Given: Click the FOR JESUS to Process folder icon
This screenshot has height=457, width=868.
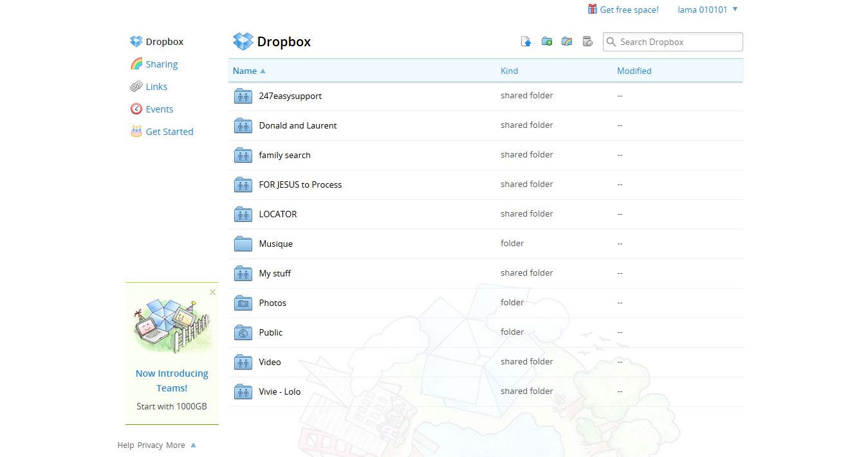Looking at the screenshot, I should [x=243, y=184].
